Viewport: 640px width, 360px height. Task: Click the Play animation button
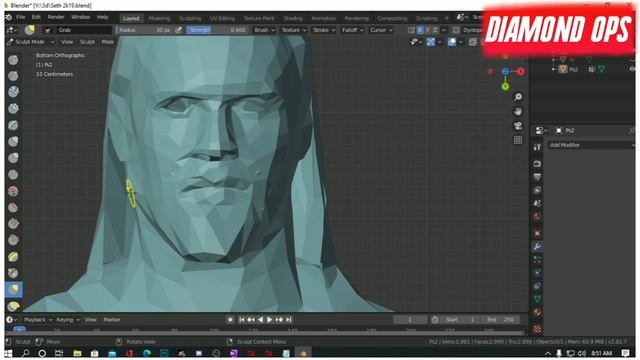point(270,320)
